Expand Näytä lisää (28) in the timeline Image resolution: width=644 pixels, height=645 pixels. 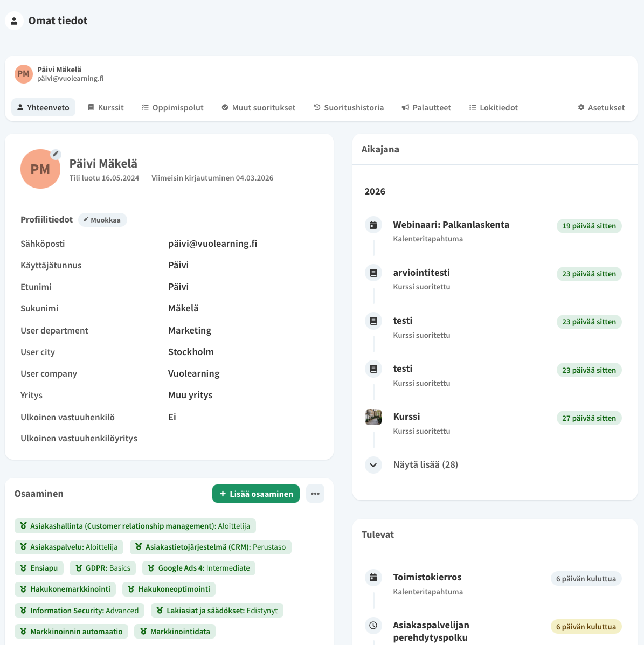pyautogui.click(x=425, y=464)
